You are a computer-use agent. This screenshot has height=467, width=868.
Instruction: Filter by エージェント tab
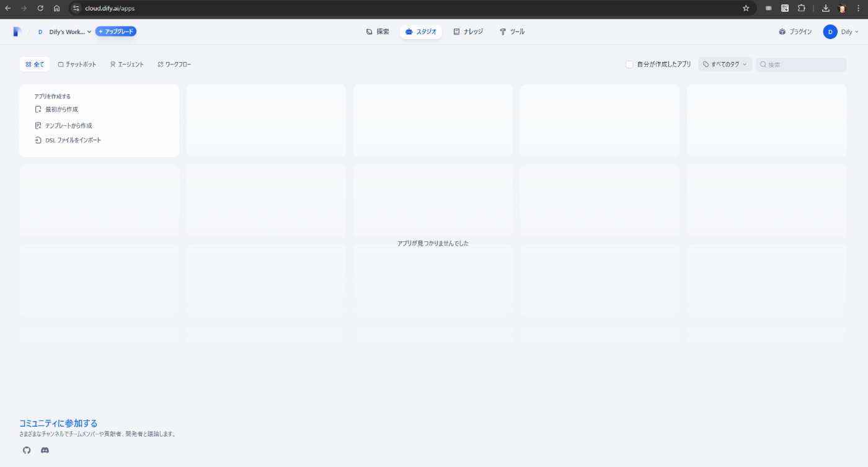click(127, 64)
